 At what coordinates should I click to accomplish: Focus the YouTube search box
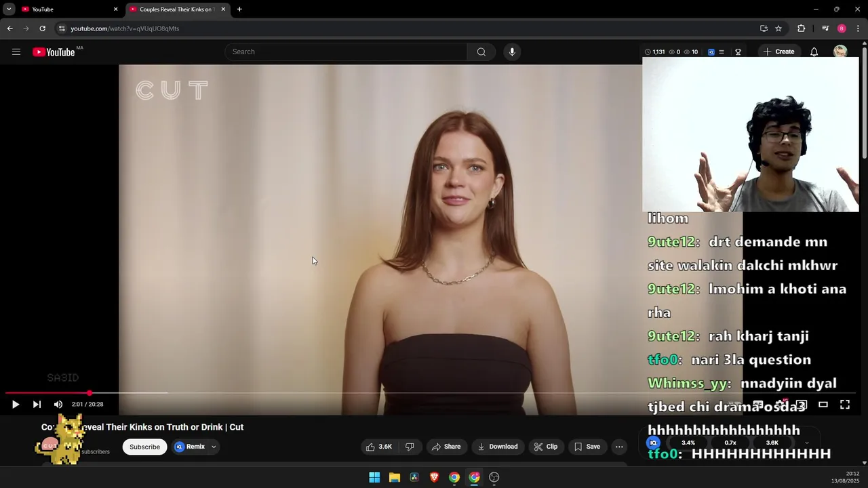tap(346, 52)
